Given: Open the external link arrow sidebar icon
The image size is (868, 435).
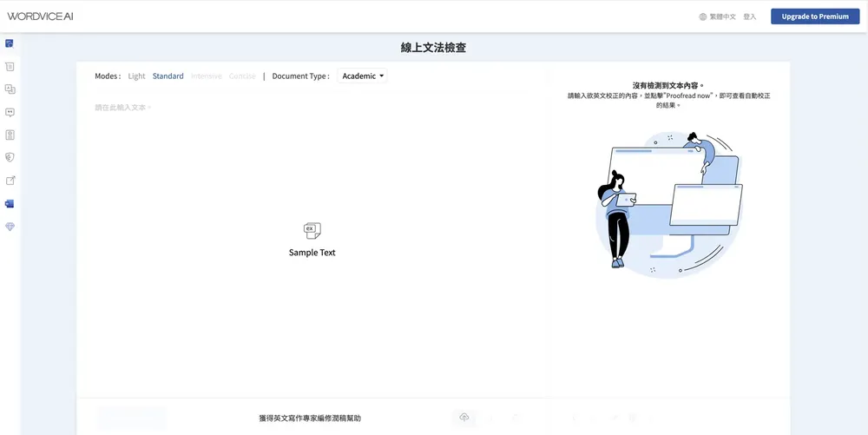Looking at the screenshot, I should click(x=10, y=181).
